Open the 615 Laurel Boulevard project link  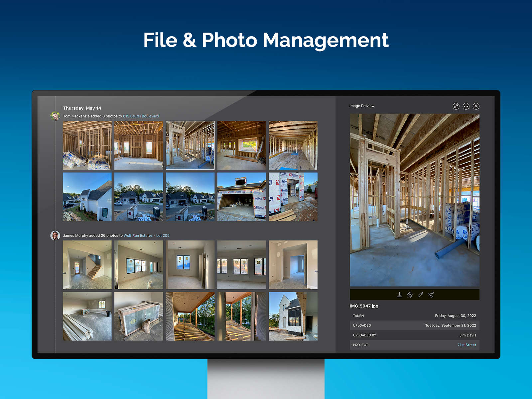(x=141, y=116)
